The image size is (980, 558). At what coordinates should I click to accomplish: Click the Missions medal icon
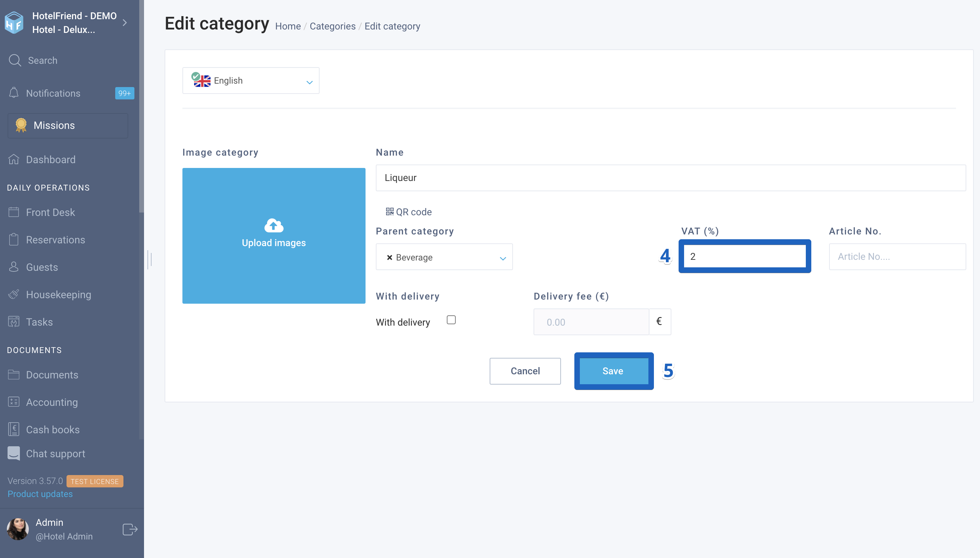tap(21, 125)
